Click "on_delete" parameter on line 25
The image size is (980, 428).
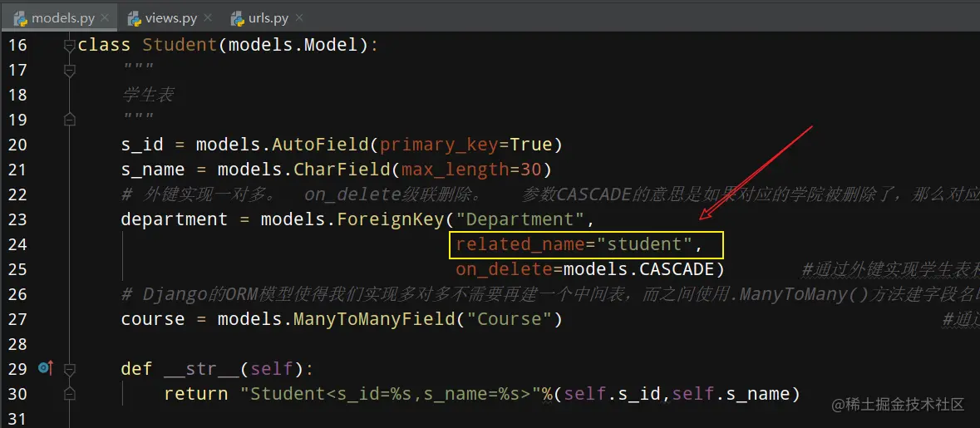(x=503, y=269)
